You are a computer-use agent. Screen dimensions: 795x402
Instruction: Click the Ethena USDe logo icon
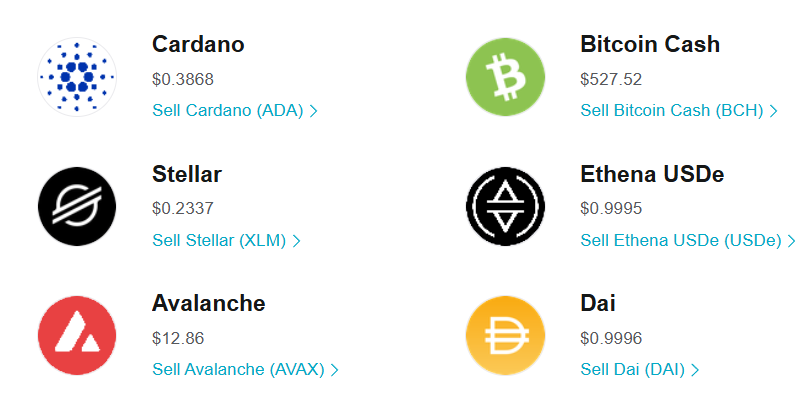[506, 207]
